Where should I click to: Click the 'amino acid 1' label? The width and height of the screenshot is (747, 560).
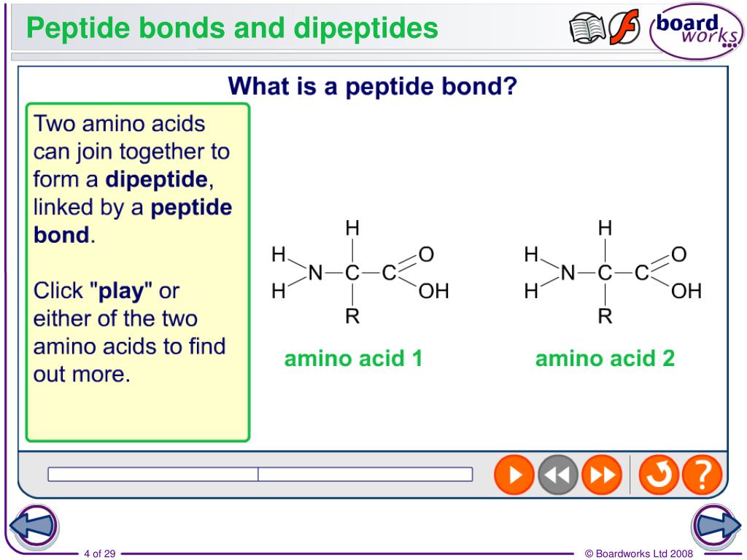click(354, 359)
